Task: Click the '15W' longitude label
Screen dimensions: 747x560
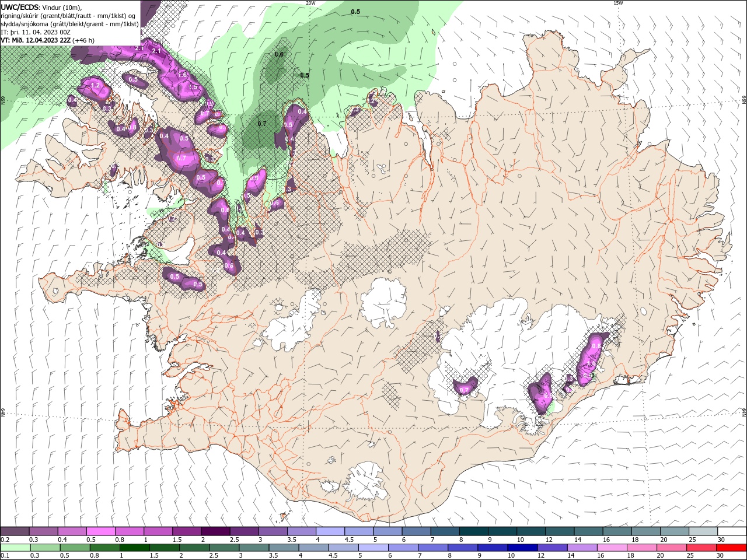Action: (x=618, y=3)
